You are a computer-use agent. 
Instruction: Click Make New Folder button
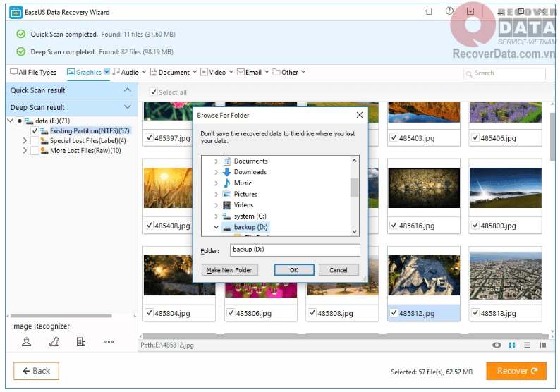[229, 270]
